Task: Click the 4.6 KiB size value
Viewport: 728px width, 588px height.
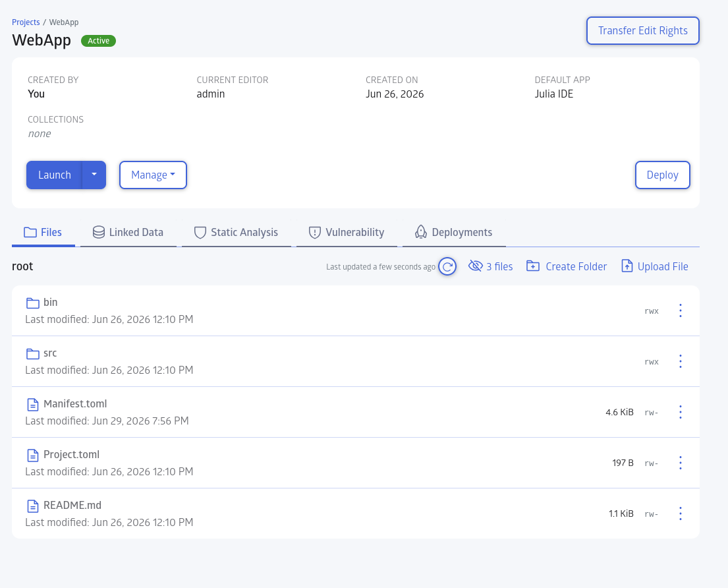Action: pos(619,413)
